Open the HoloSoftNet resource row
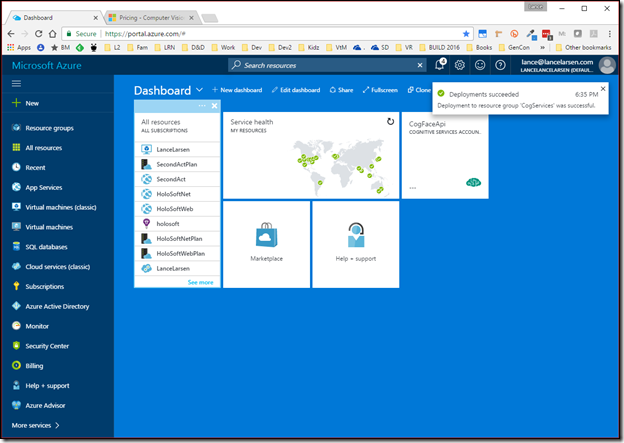This screenshot has width=624, height=443. click(177, 194)
